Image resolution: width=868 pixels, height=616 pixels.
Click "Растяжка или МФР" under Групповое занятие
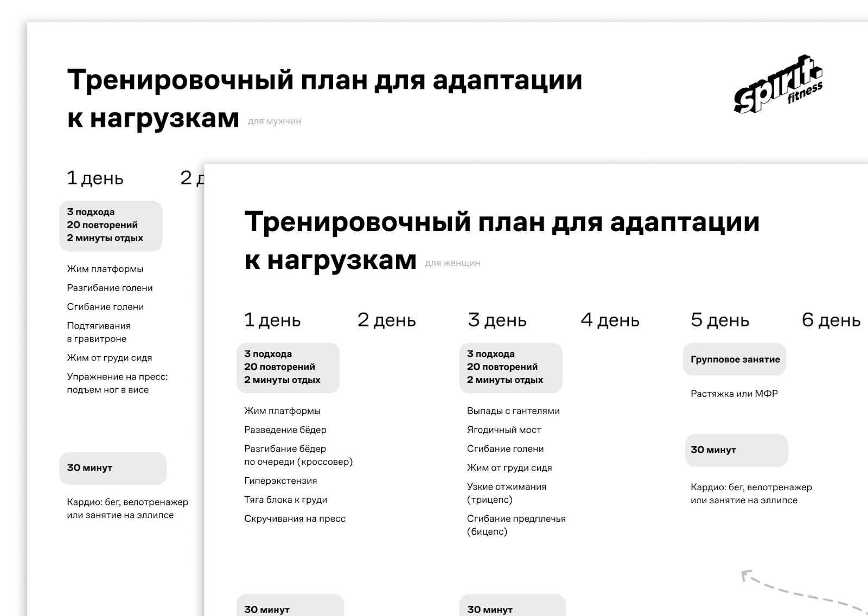pos(734,394)
